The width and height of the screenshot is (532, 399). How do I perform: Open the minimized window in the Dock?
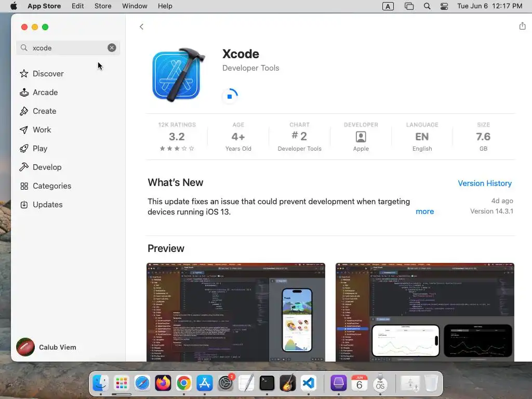(410, 383)
